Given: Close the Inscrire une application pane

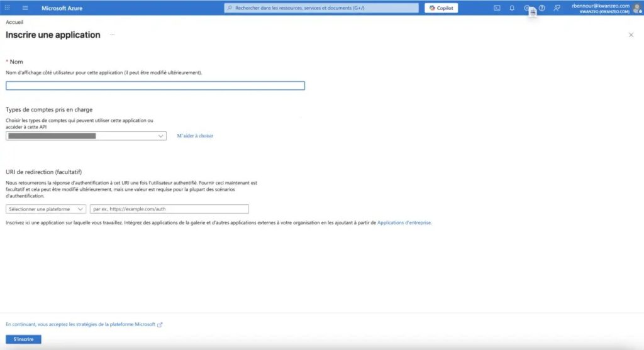Looking at the screenshot, I should [631, 35].
